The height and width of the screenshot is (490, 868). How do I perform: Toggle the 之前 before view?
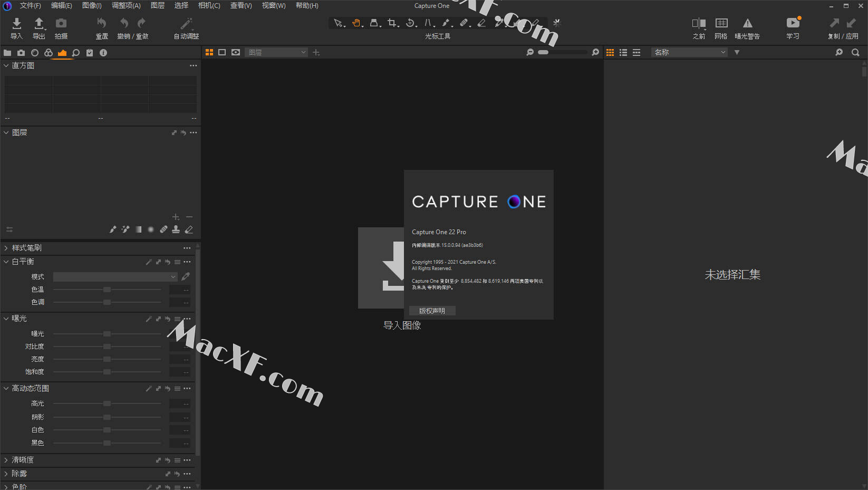699,23
